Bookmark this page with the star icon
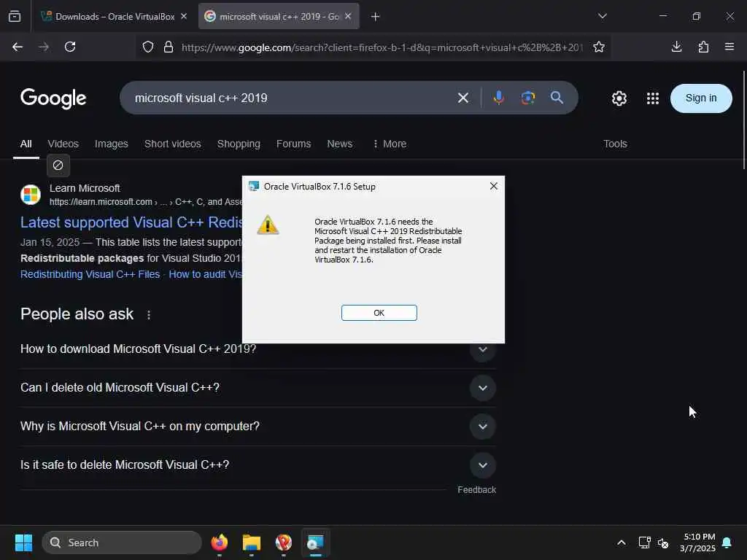Image resolution: width=747 pixels, height=560 pixels. 599,47
